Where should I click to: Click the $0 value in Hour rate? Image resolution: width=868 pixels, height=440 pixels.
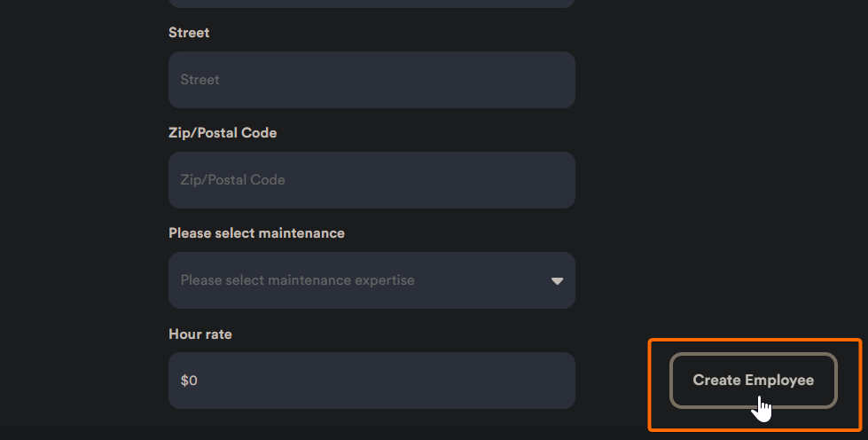click(189, 381)
